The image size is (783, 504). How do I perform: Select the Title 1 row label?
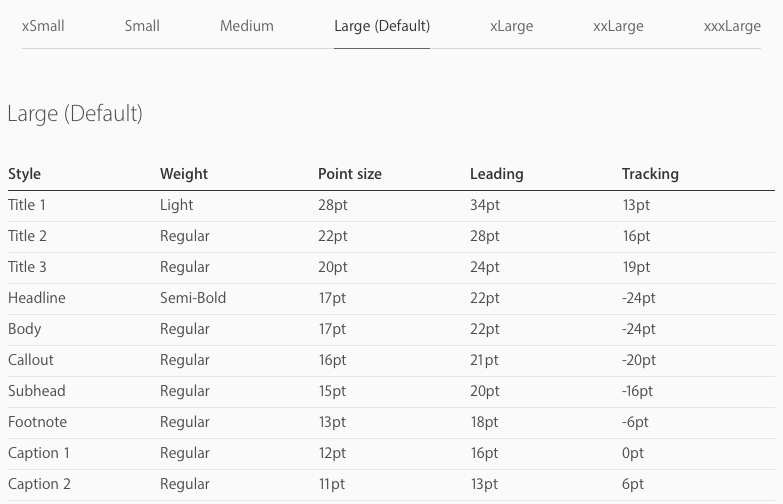pos(27,205)
